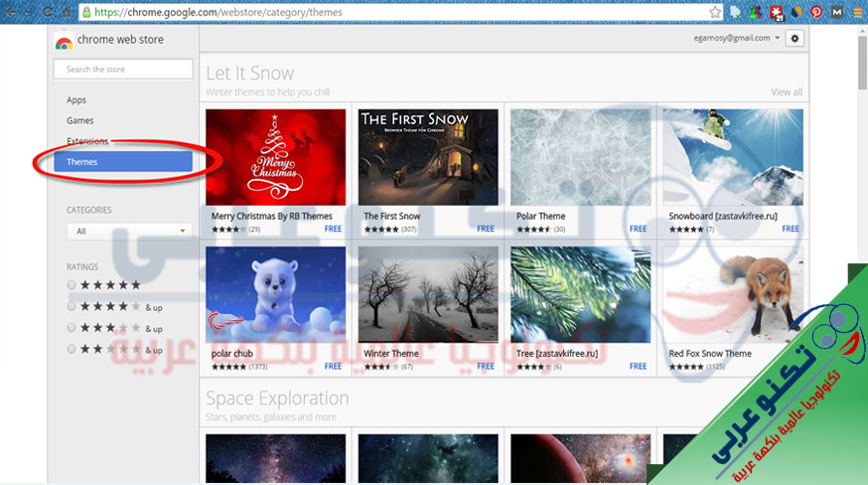The height and width of the screenshot is (485, 868).
Task: Click the Space Exploration heading
Action: tap(277, 398)
